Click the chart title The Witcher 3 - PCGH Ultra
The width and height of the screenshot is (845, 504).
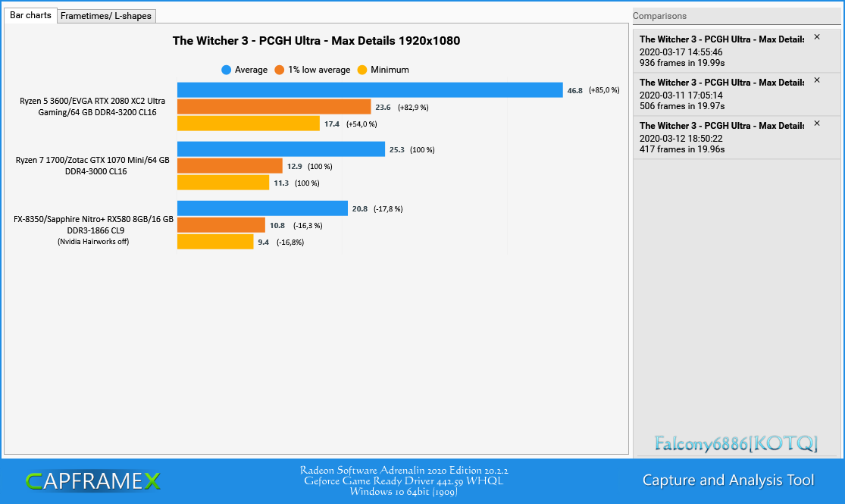pos(316,41)
